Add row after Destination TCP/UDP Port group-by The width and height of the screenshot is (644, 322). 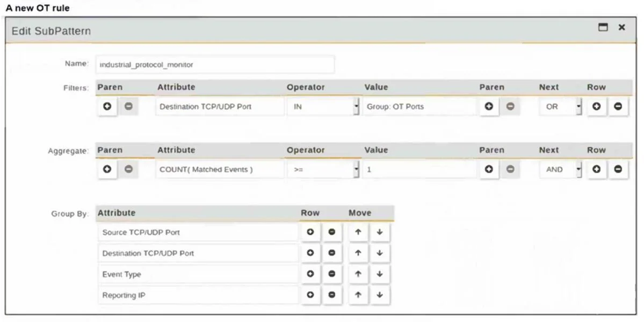coord(310,253)
